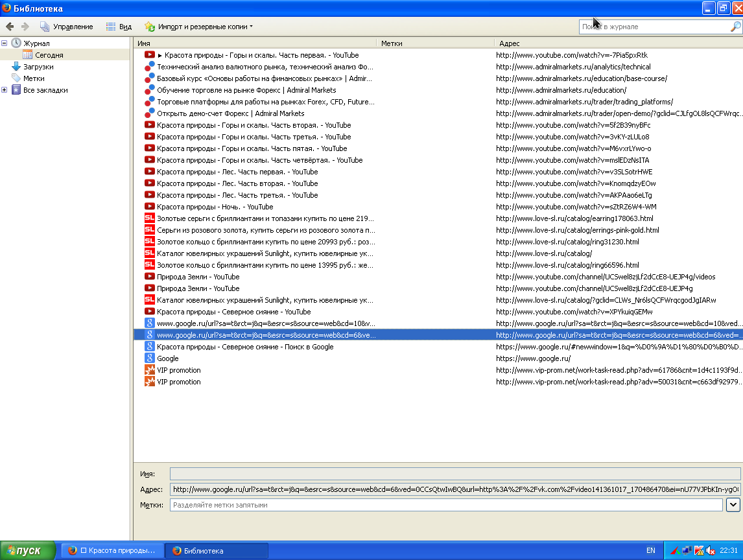
Task: Sort by the Имя column header
Action: tap(255, 43)
